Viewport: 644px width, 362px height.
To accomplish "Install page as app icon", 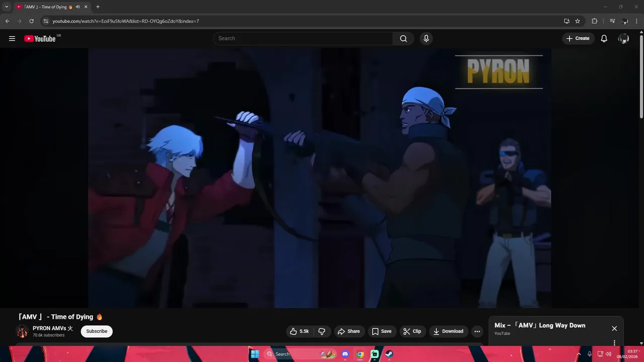I will click(x=567, y=21).
